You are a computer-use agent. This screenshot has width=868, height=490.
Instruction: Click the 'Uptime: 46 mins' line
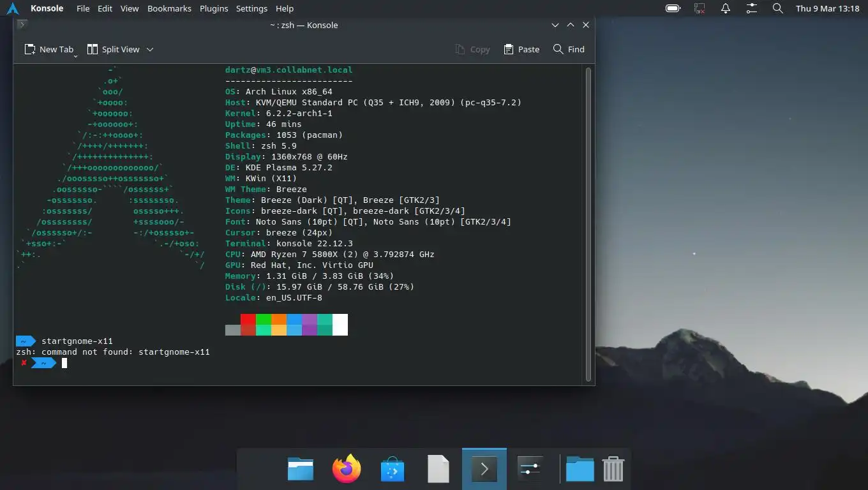click(x=264, y=124)
